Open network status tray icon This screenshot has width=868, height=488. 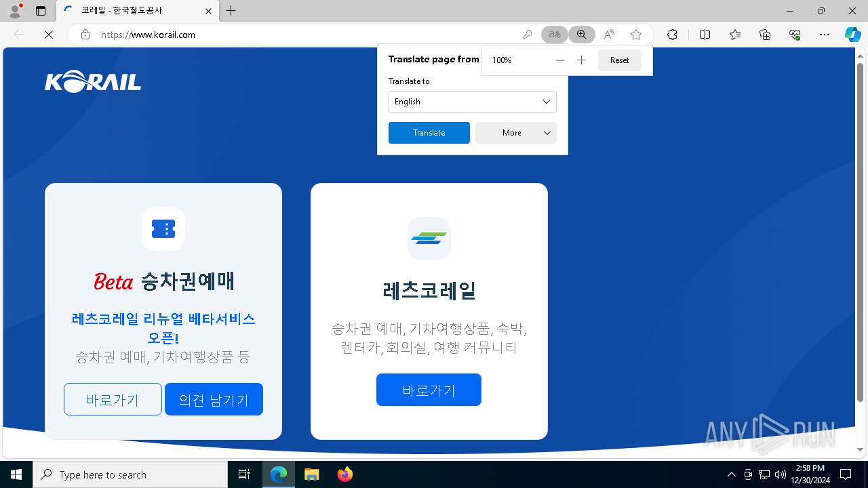[x=764, y=474]
